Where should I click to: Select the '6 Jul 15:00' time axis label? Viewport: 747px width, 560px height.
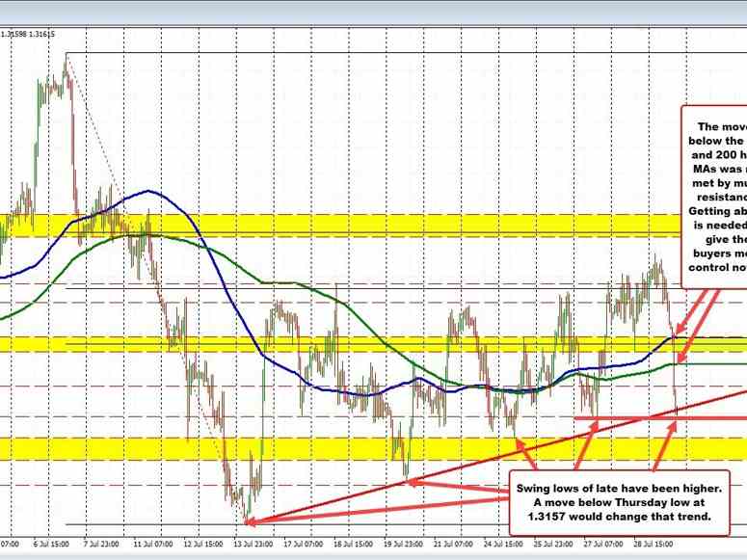click(51, 544)
